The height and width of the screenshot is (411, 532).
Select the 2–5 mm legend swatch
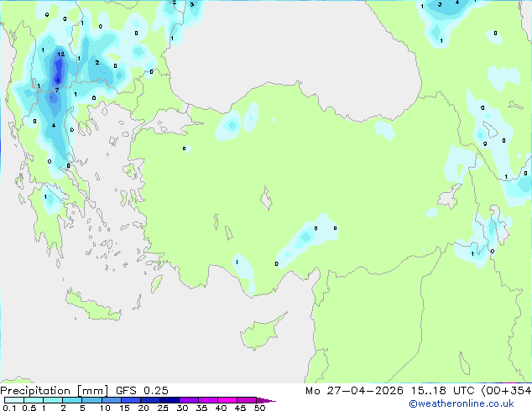(x=72, y=400)
